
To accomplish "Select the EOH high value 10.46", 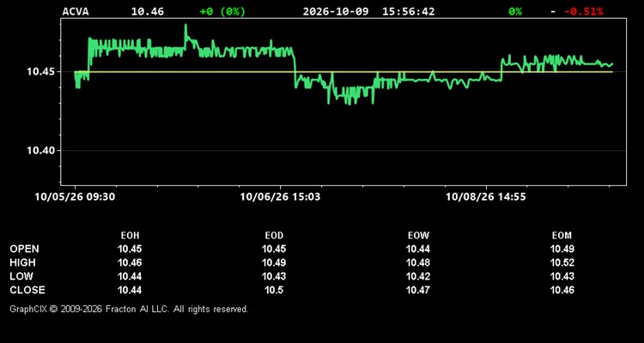I will 130,262.
